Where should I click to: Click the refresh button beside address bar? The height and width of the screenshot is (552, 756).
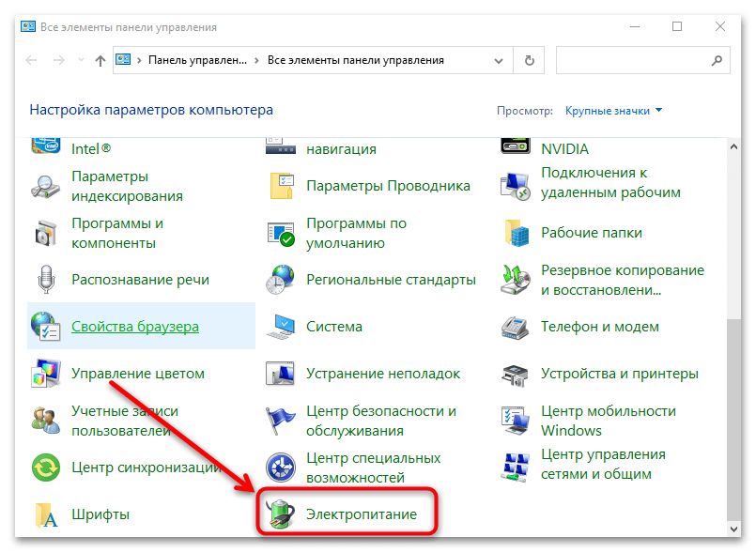530,61
